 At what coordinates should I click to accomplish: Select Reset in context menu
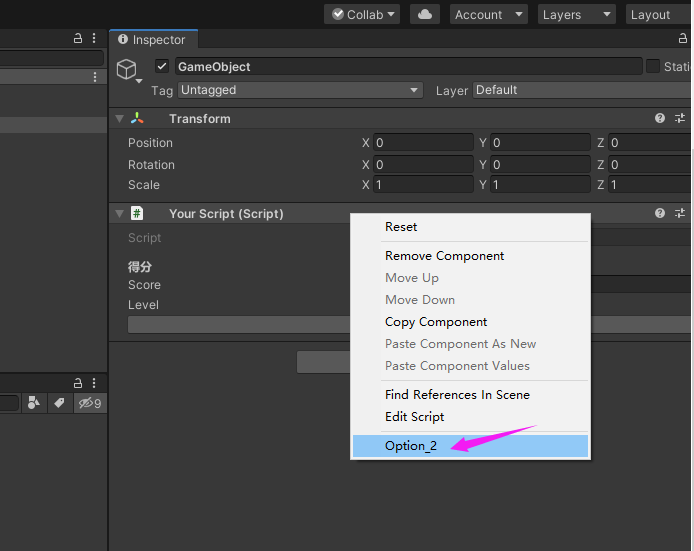tap(470, 227)
